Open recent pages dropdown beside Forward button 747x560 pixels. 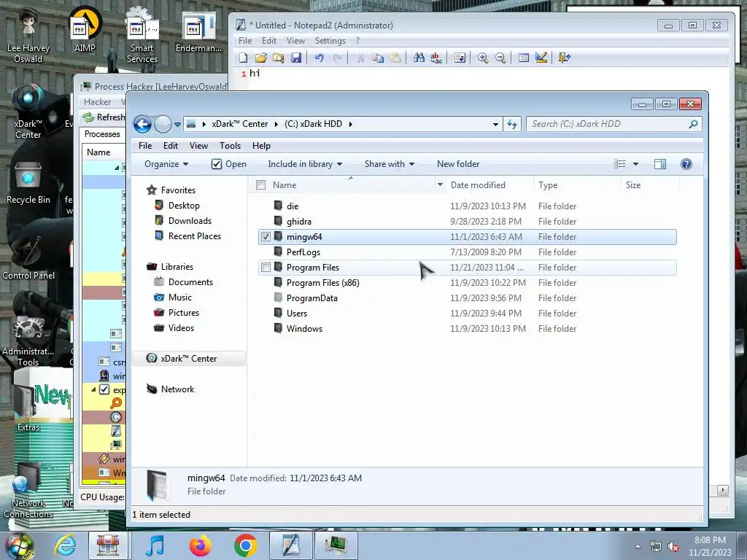click(x=177, y=124)
